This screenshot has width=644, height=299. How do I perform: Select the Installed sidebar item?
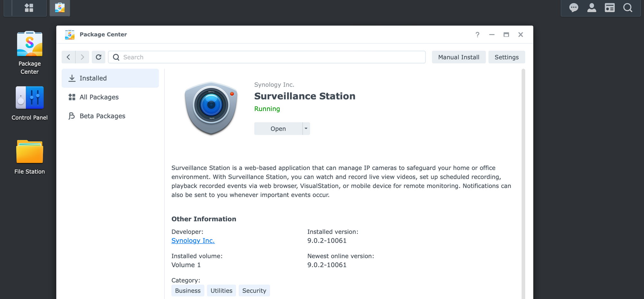(110, 78)
